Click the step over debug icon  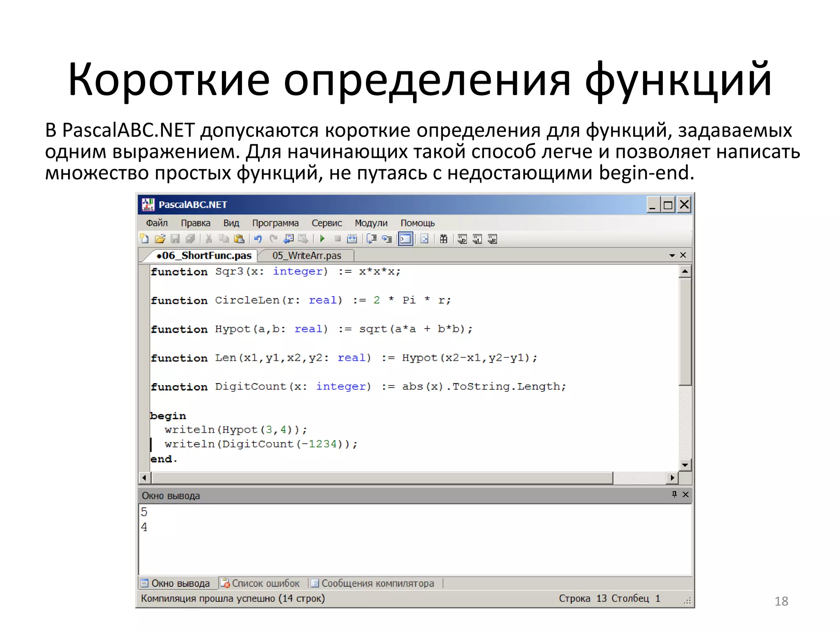(372, 239)
